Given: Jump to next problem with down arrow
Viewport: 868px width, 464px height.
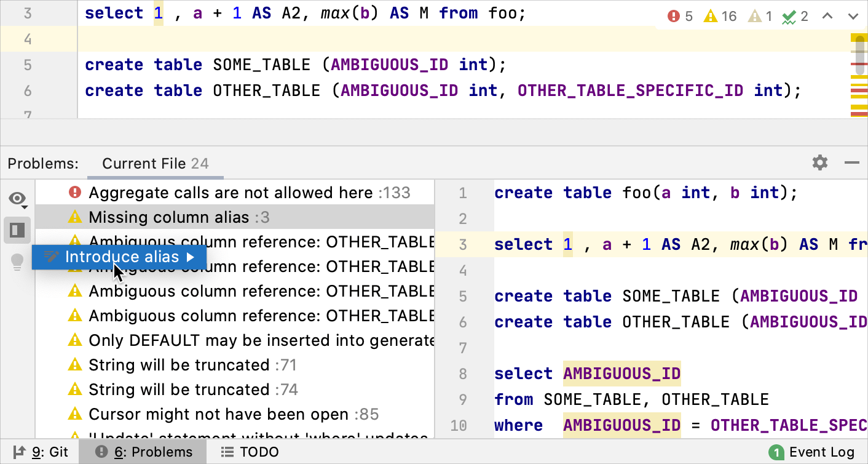Looking at the screenshot, I should pyautogui.click(x=853, y=16).
